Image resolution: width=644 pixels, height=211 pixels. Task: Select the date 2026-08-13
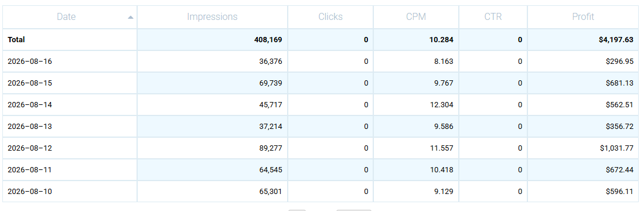click(x=30, y=127)
